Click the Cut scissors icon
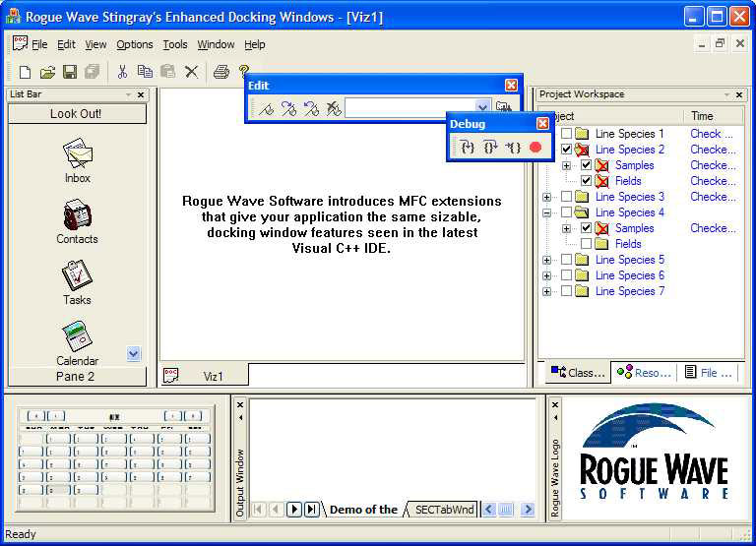756x546 pixels. tap(122, 72)
